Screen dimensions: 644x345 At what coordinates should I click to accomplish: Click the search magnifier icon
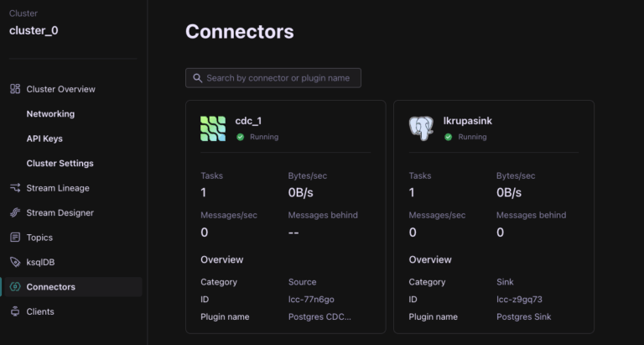tap(198, 78)
